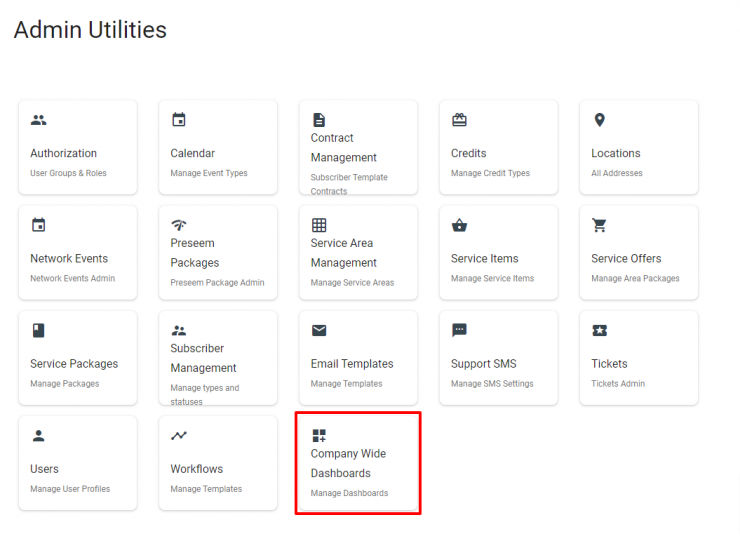
Task: Open the Network Events title
Action: click(x=69, y=259)
